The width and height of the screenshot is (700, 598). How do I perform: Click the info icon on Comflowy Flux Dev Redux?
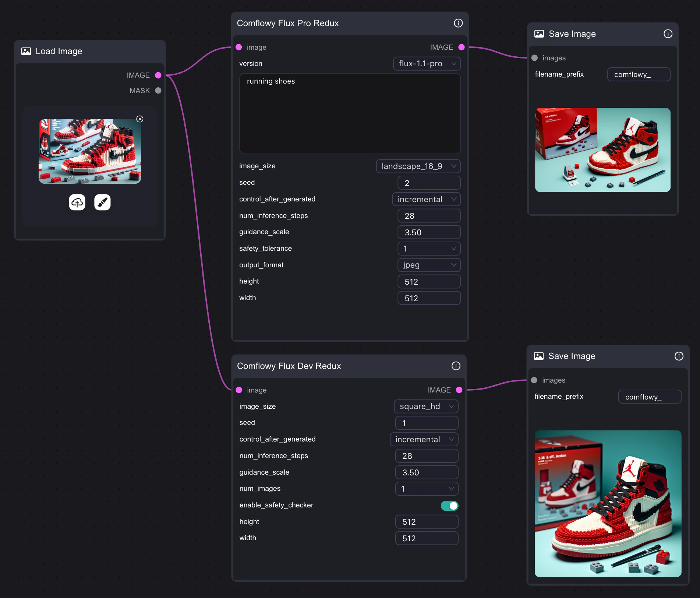click(x=456, y=366)
